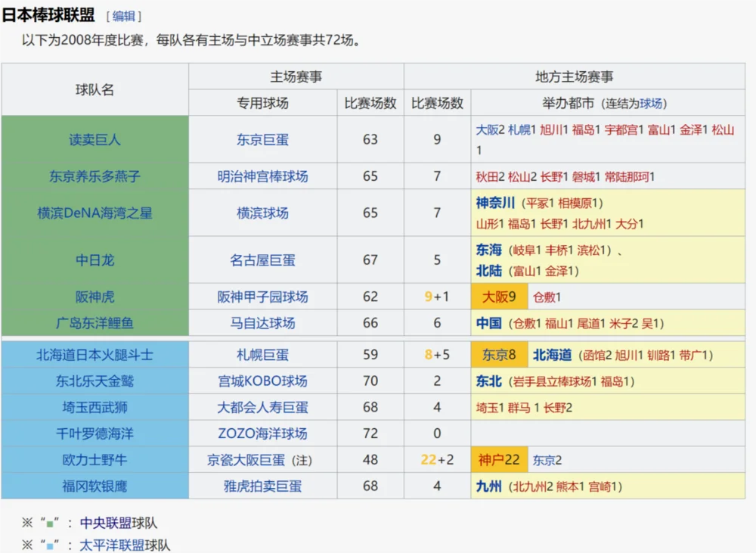Open the 东京2 link in 欧力士野牛 row
756x553 pixels.
coord(547,461)
